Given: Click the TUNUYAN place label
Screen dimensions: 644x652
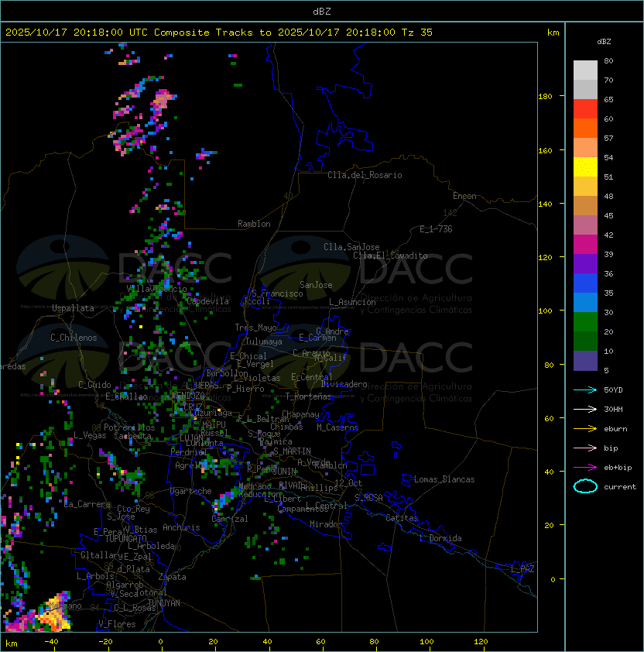Looking at the screenshot, I should [164, 603].
